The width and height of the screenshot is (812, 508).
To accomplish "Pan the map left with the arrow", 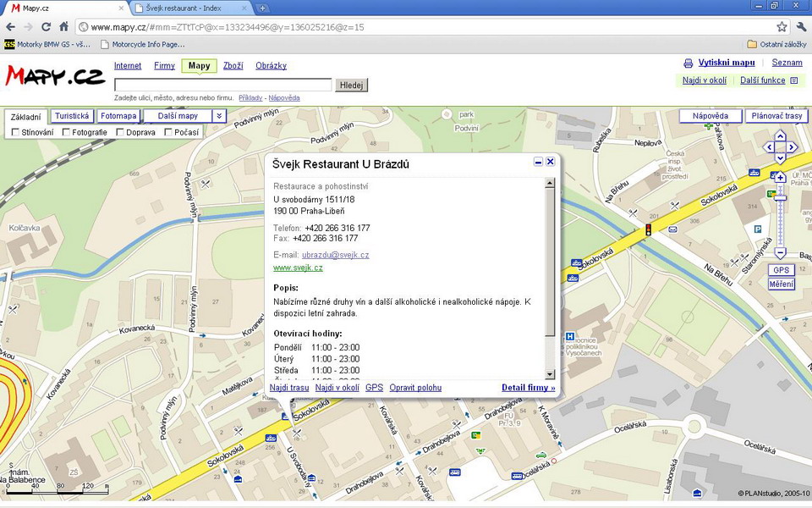I will point(769,147).
